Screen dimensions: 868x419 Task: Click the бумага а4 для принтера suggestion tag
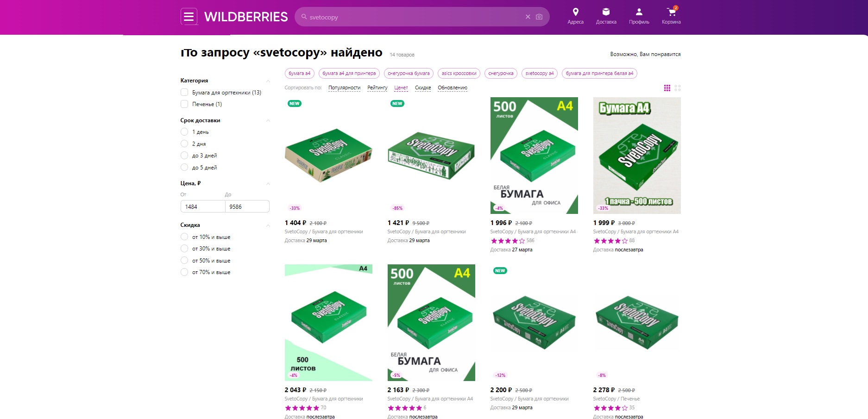tap(349, 73)
